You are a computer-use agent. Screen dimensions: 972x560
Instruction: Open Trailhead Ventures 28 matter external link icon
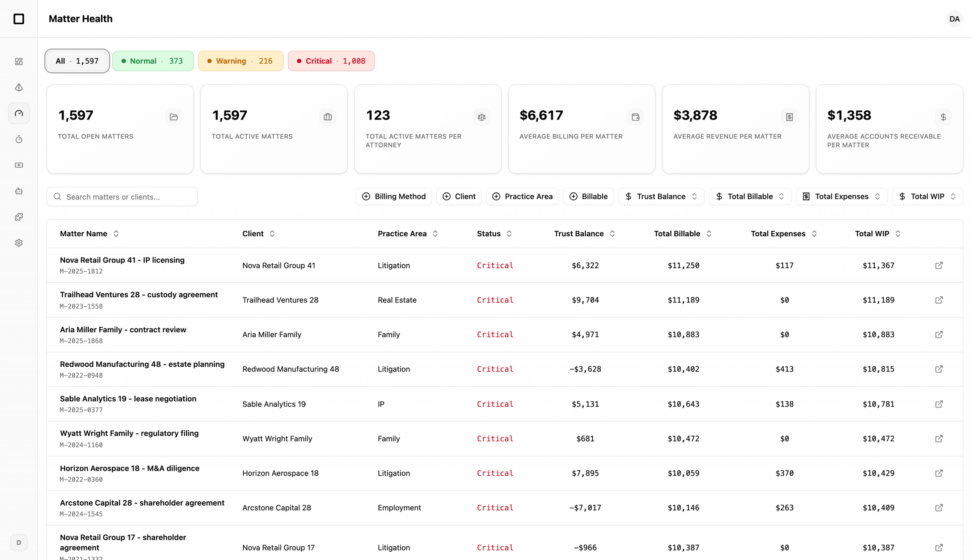coord(939,300)
